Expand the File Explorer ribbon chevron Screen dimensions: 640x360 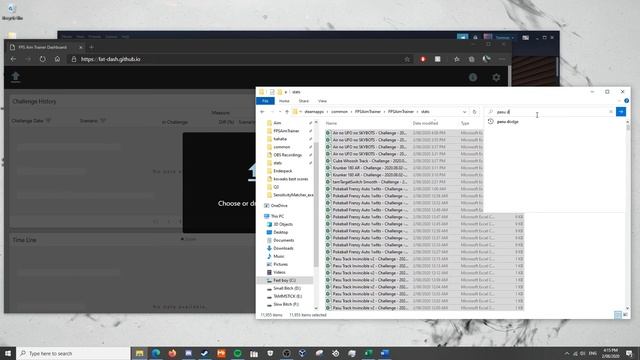pyautogui.click(x=619, y=101)
